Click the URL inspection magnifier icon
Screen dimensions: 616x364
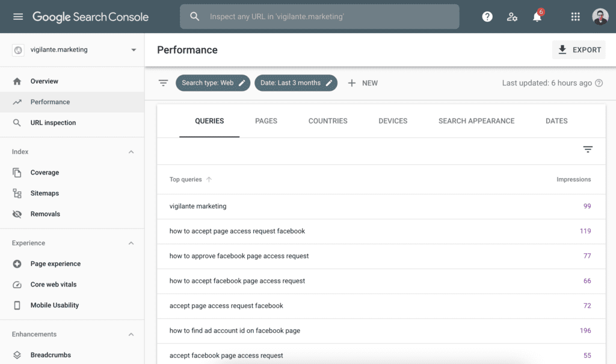pos(17,123)
